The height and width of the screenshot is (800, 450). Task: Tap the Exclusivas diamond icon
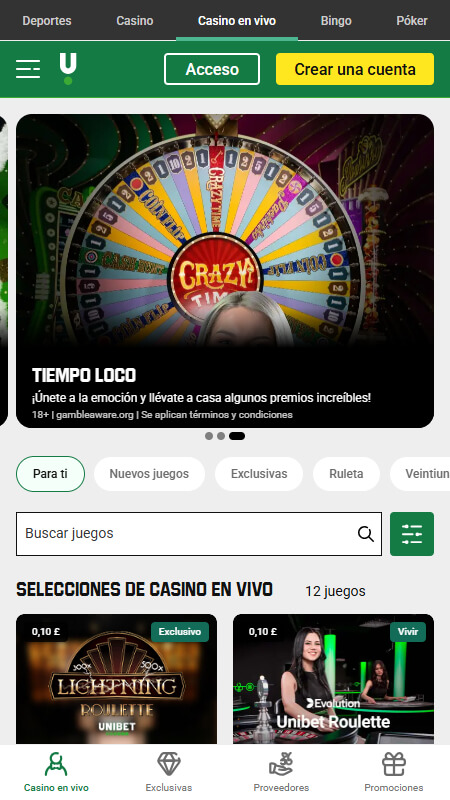click(169, 764)
